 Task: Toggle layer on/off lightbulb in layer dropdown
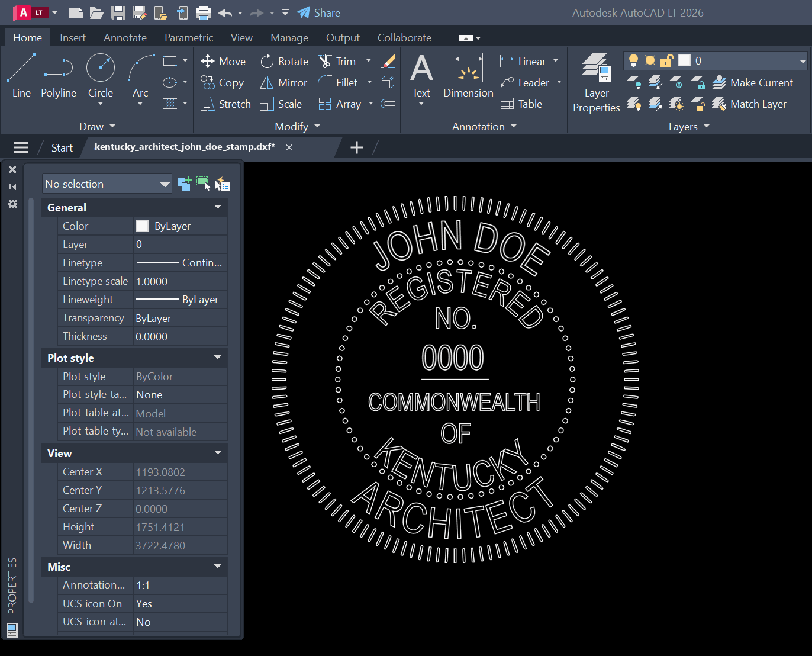(633, 60)
